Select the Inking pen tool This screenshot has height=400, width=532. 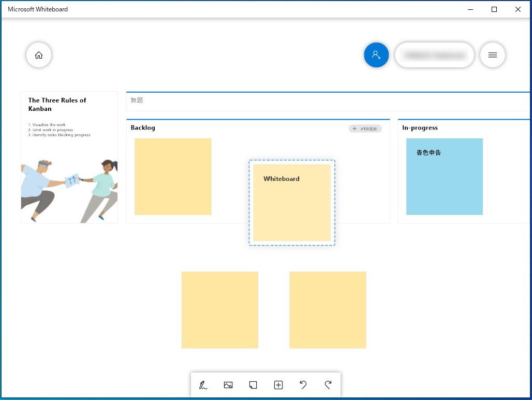pos(203,385)
